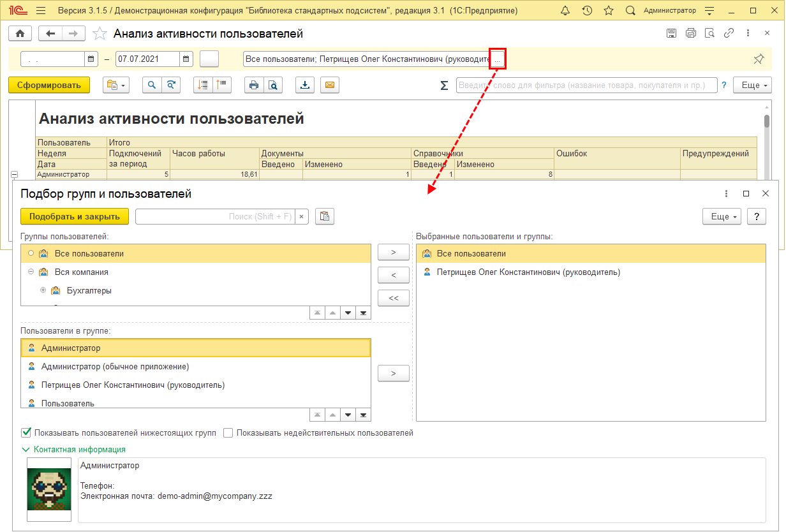Viewport: 786px width, 532px height.
Task: Move down in groups list with arrow
Action: click(x=348, y=313)
